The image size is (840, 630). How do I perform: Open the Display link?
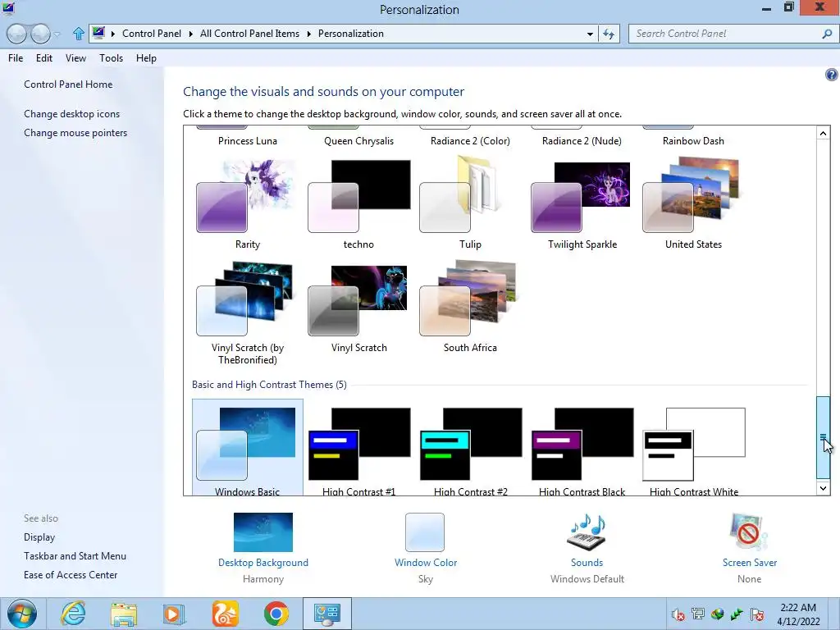tap(39, 536)
